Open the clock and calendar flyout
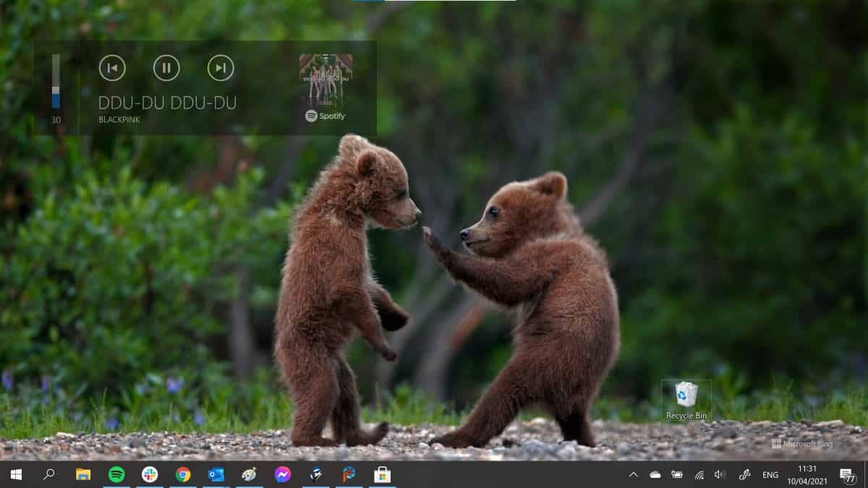The height and width of the screenshot is (488, 868). (x=807, y=475)
